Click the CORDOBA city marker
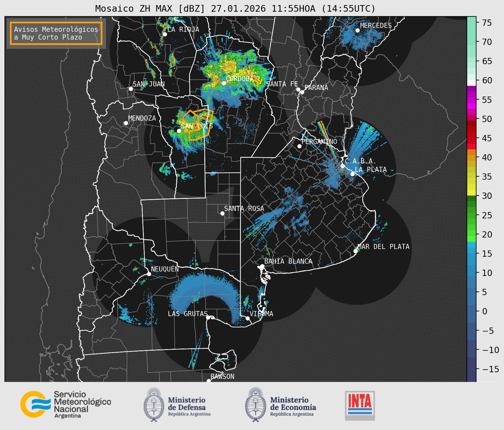The height and width of the screenshot is (430, 504). (224, 83)
